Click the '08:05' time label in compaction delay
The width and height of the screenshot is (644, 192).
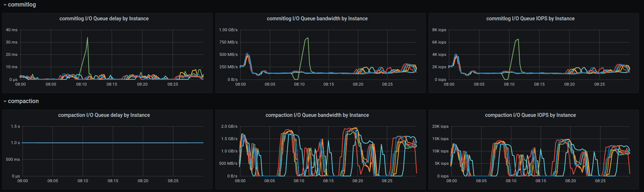click(x=53, y=181)
